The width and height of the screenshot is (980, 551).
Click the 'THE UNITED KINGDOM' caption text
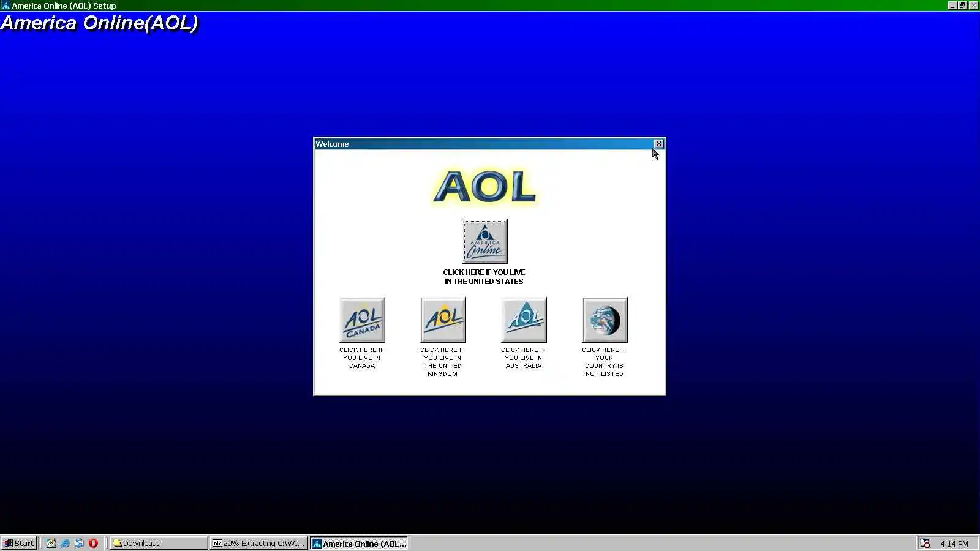pyautogui.click(x=443, y=370)
